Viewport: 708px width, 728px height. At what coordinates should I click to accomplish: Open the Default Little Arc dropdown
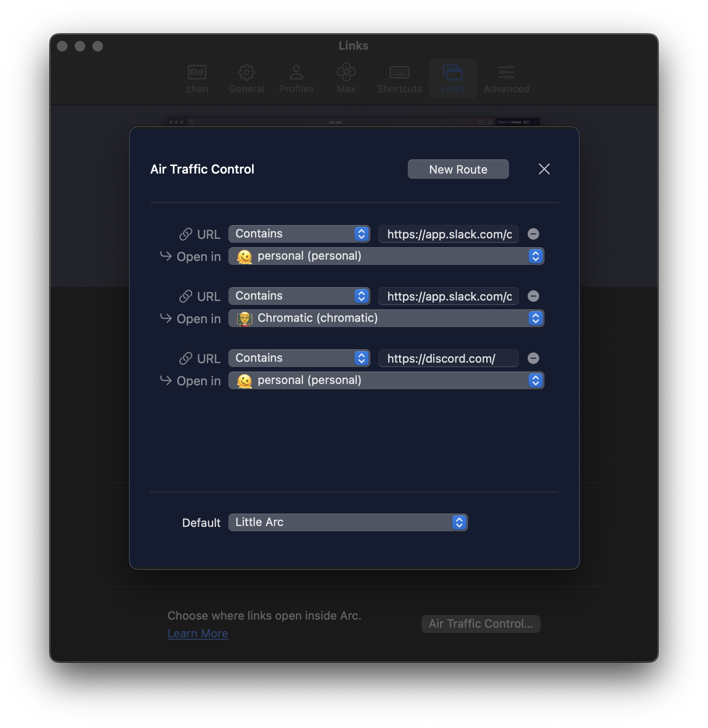[x=348, y=522]
